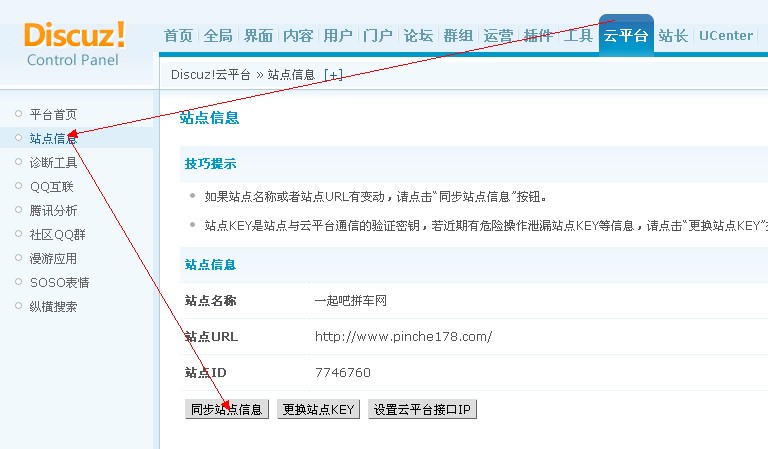Open the 工具 menu
The image size is (768, 449).
tap(578, 36)
